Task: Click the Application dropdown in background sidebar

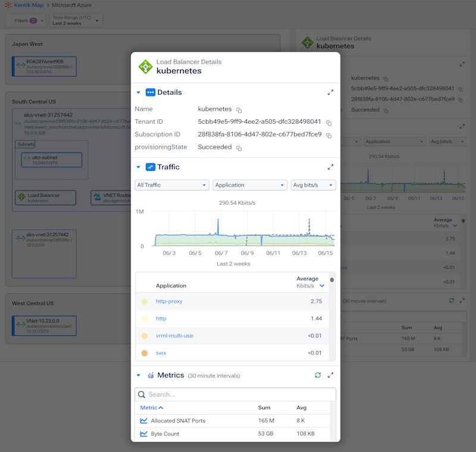Action: (394, 142)
